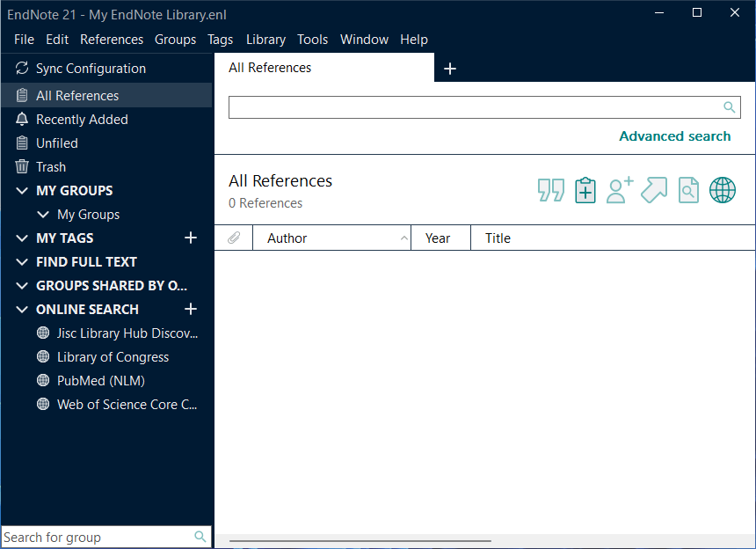Click the Share Library person icon
The image size is (756, 549).
(x=620, y=190)
